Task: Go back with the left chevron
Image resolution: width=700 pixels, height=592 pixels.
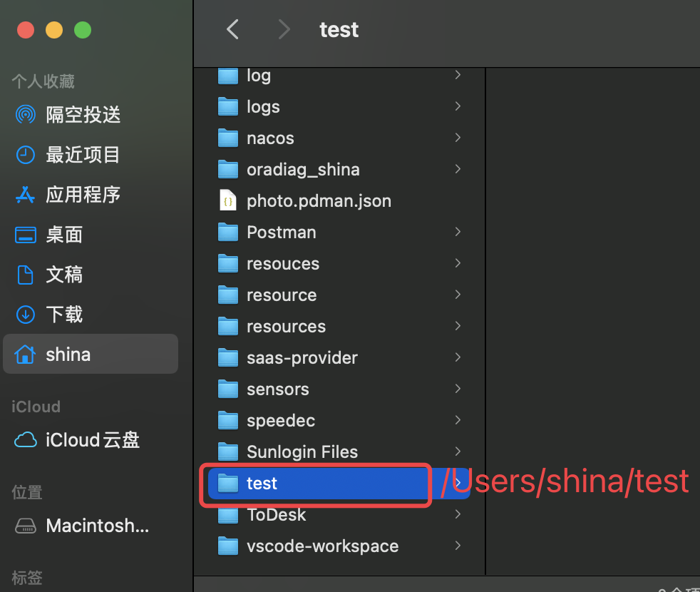Action: [232, 30]
